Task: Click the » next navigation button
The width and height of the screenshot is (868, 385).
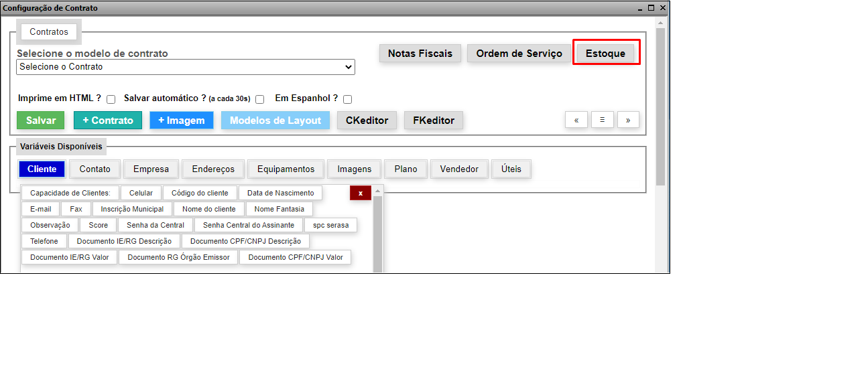Action: coord(628,120)
